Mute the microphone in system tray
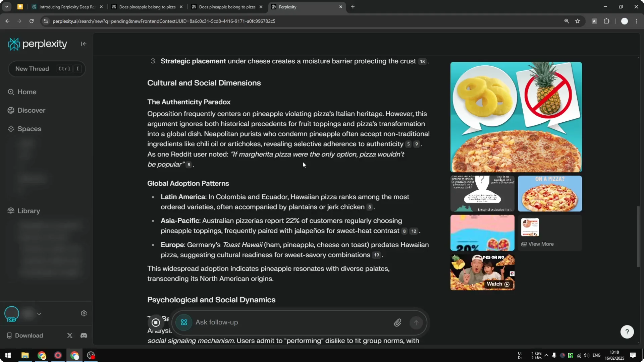644x362 pixels. coord(555,355)
